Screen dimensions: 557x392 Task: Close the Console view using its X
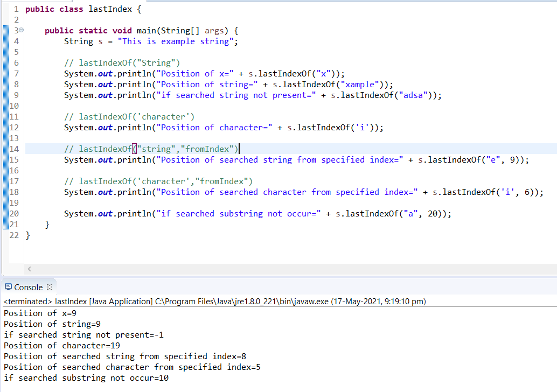[50, 287]
